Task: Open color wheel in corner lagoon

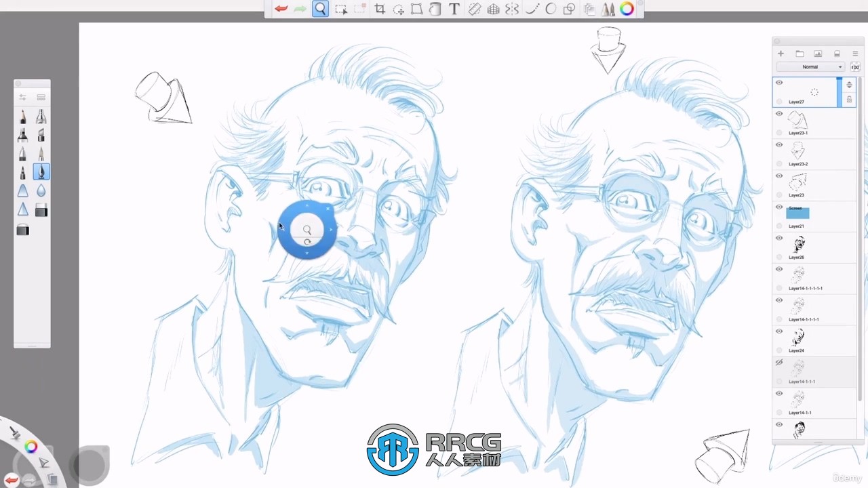Action: pos(31,447)
